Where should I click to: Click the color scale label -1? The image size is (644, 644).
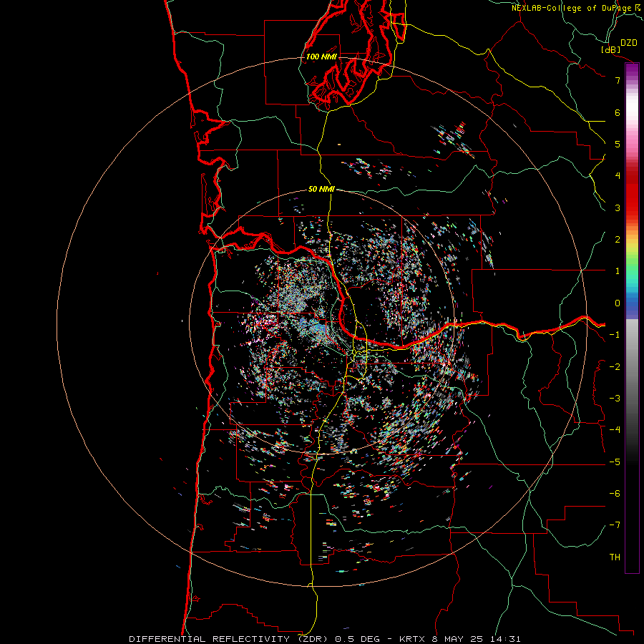click(x=615, y=335)
